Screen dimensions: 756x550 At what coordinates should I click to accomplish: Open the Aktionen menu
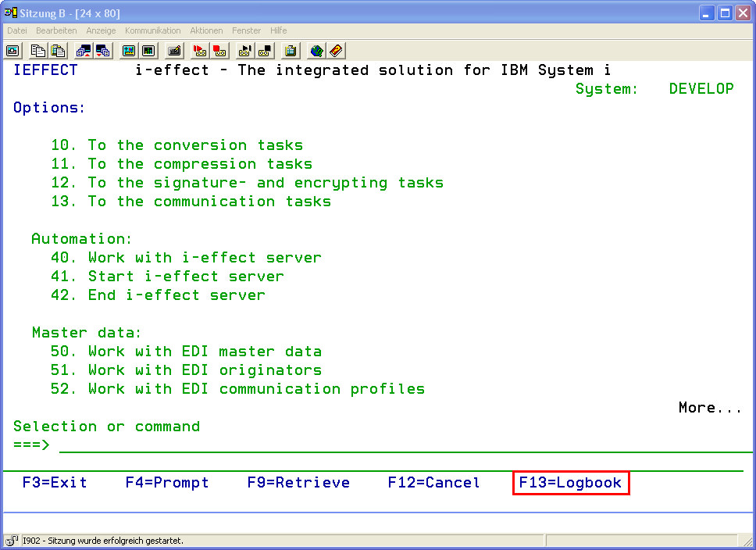(206, 30)
